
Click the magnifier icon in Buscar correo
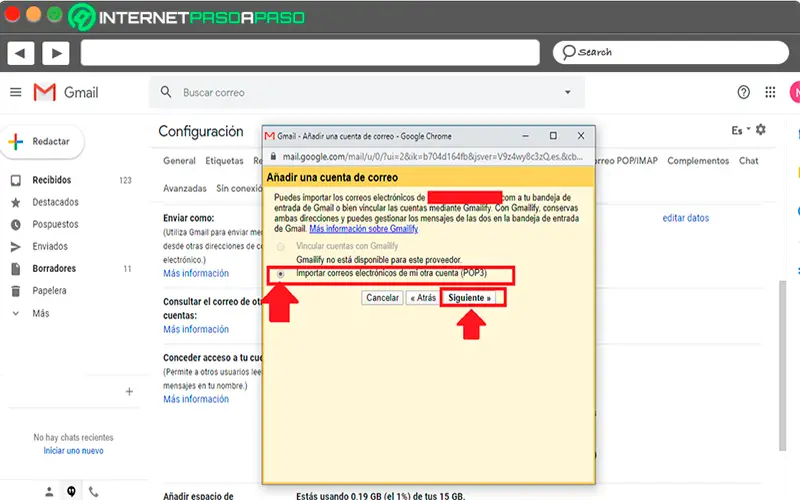pyautogui.click(x=166, y=92)
